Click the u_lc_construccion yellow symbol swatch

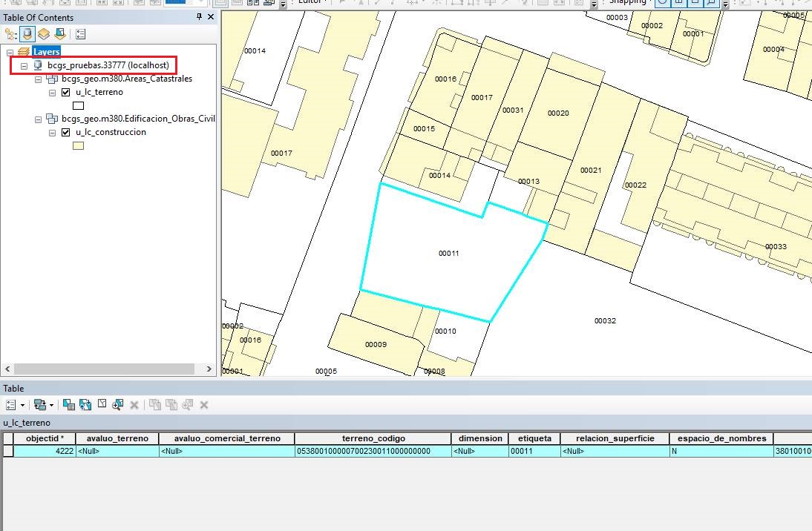(x=78, y=146)
